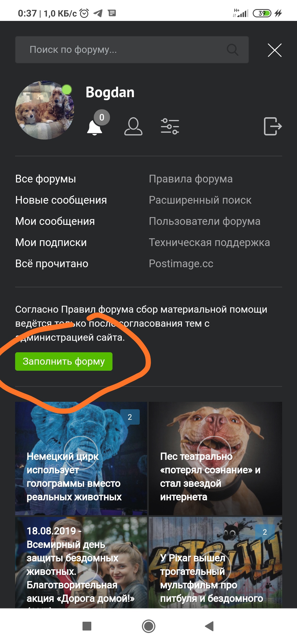The height and width of the screenshot is (644, 297).
Task: Tap the Android back navigation button
Action: (210, 626)
